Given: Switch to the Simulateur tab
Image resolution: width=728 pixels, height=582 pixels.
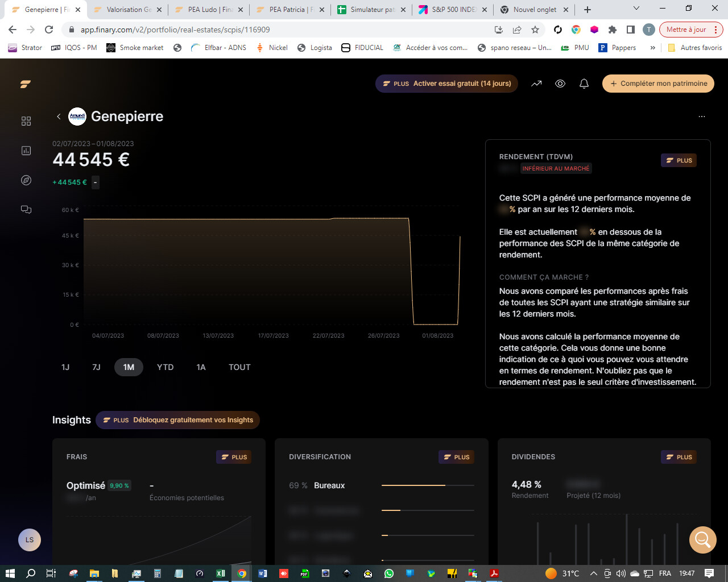Looking at the screenshot, I should (372, 10).
